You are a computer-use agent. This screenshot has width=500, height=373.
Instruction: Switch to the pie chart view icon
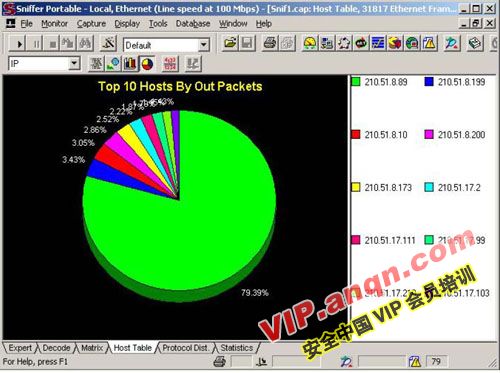[x=147, y=63]
